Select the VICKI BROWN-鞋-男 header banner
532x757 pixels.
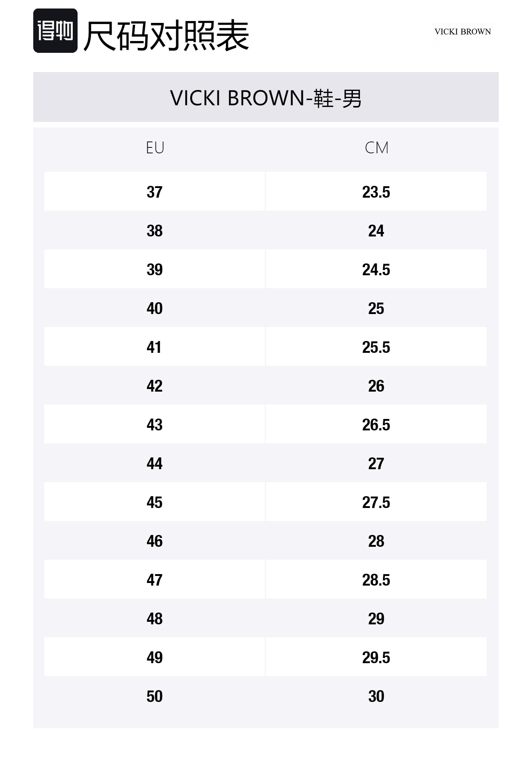click(x=266, y=98)
